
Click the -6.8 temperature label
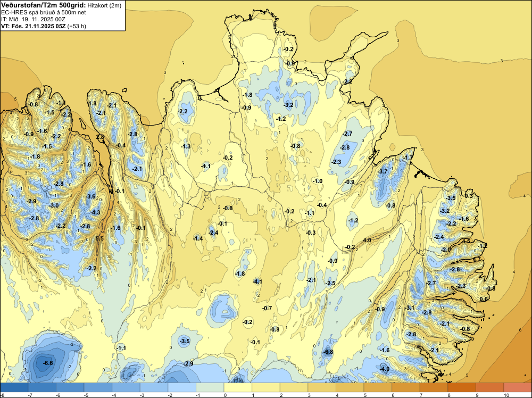[x=328, y=352]
